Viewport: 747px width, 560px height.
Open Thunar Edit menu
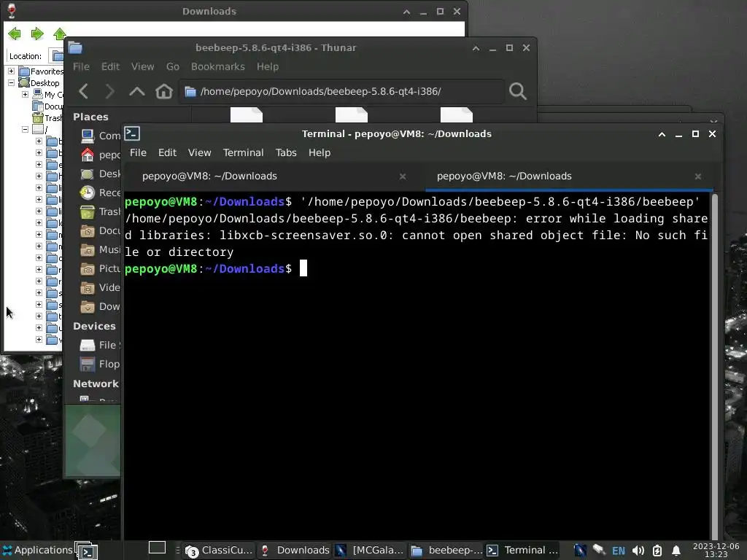111,66
